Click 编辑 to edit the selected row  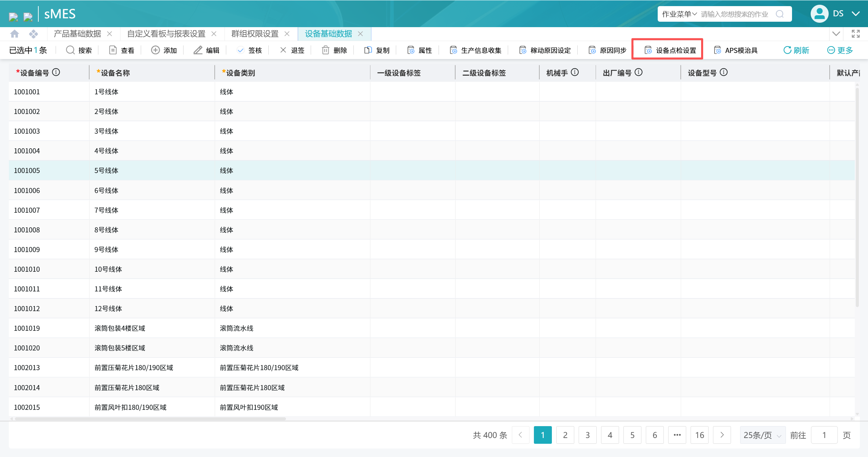click(206, 50)
